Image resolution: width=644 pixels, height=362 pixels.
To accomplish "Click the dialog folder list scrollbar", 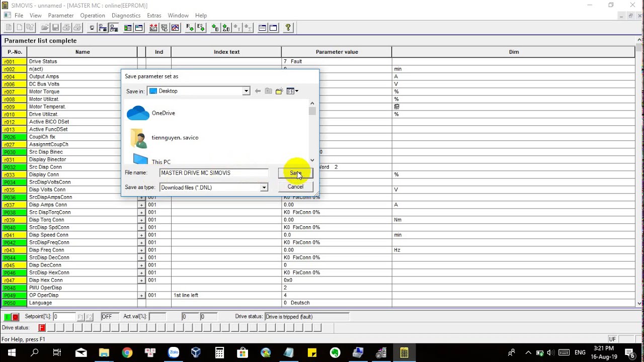I will 312,132.
